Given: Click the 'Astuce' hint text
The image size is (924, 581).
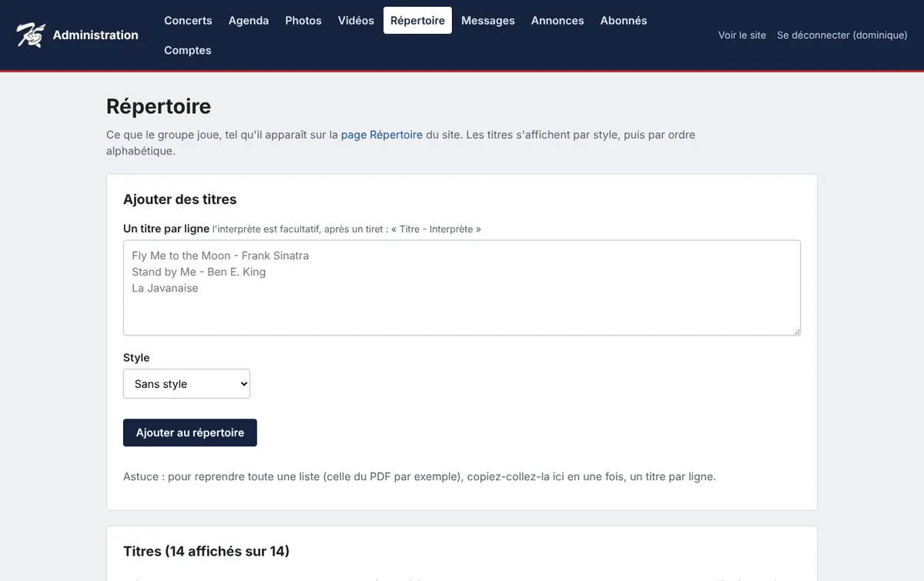Looking at the screenshot, I should click(420, 476).
